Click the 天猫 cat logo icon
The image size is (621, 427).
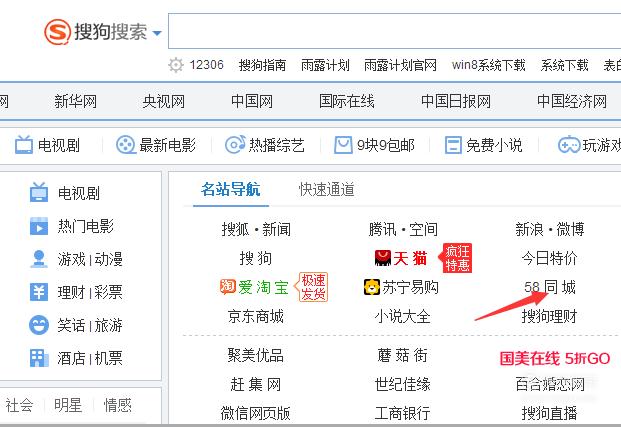click(383, 258)
